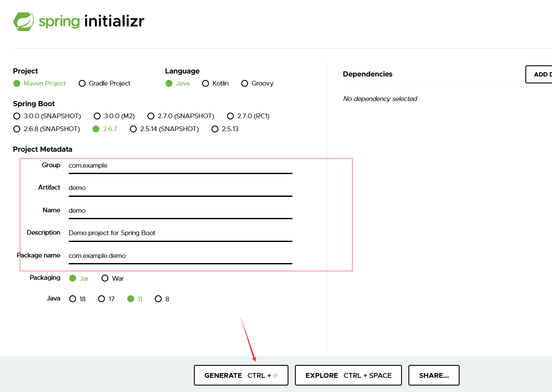Screen dimensions: 552x392
Task: Click the Project Metadata heading
Action: (43, 149)
